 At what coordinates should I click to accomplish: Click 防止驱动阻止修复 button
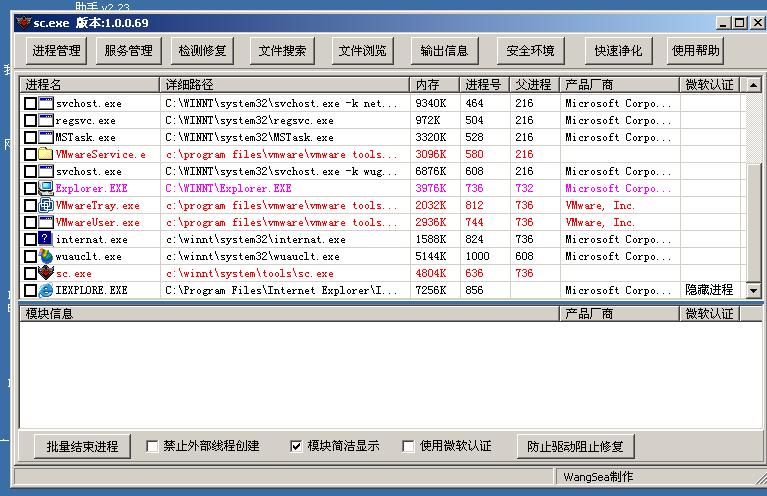point(575,446)
